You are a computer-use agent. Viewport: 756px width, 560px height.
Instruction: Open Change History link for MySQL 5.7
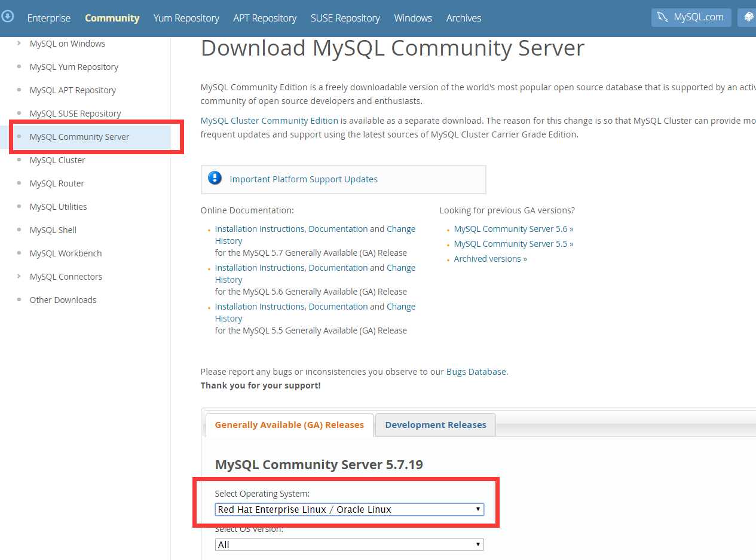tap(401, 229)
